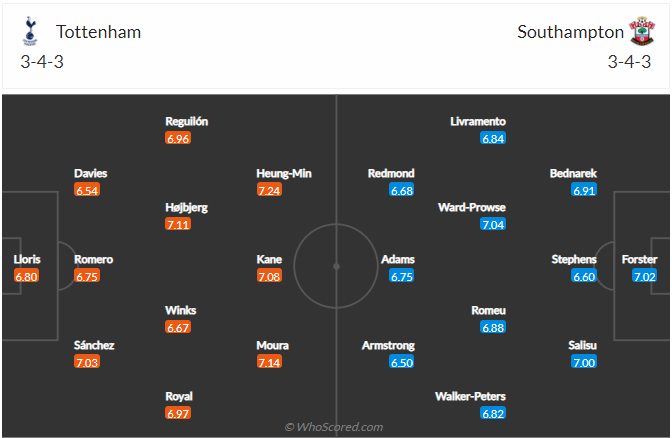672x438 pixels.
Task: Open Livramento player name
Action: 478,121
